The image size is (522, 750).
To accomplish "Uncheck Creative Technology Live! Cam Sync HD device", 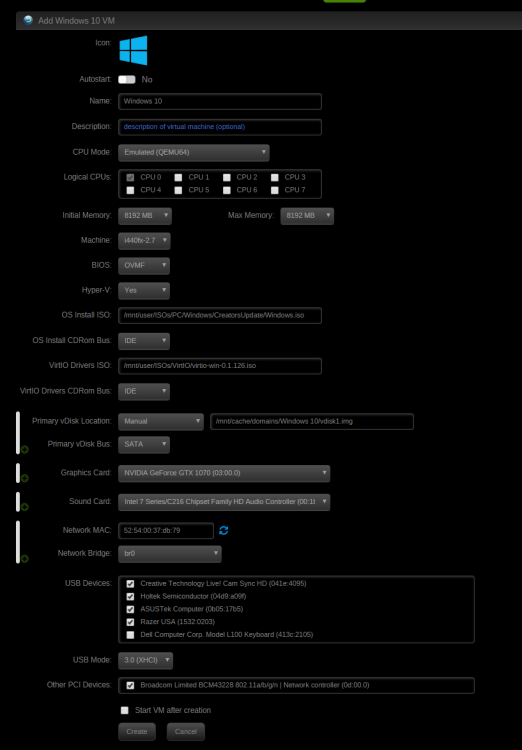I will pyautogui.click(x=130, y=584).
